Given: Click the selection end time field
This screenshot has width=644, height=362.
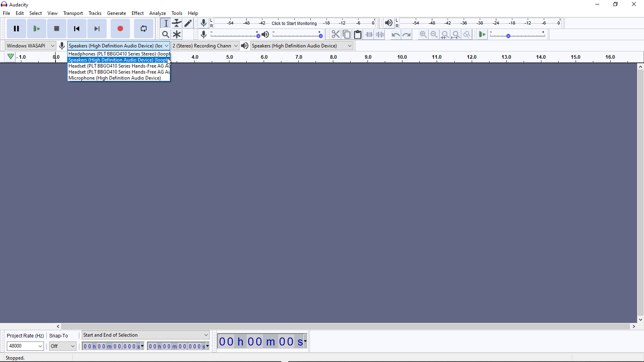Looking at the screenshot, I should tap(178, 346).
